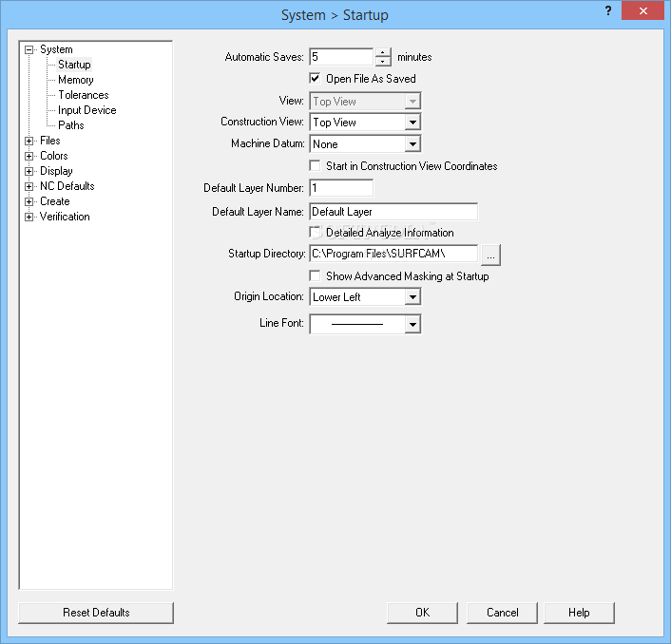Uncheck Open File As Saved
The width and height of the screenshot is (671, 644).
pos(315,78)
